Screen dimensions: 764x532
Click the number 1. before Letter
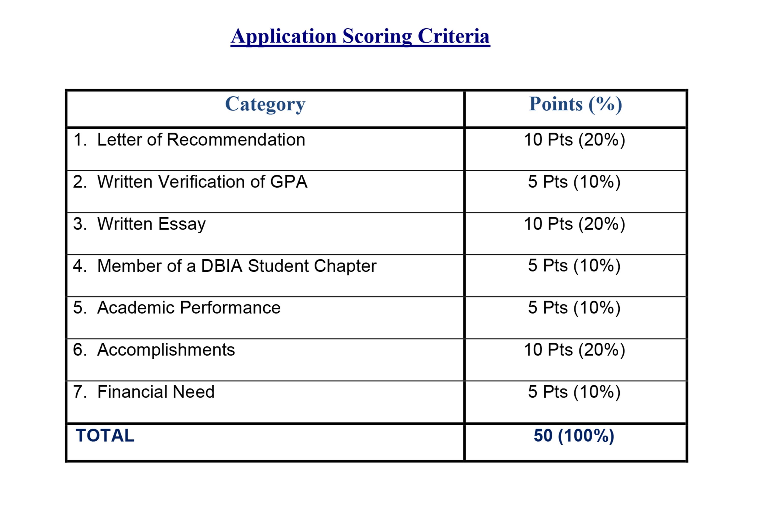tap(80, 140)
